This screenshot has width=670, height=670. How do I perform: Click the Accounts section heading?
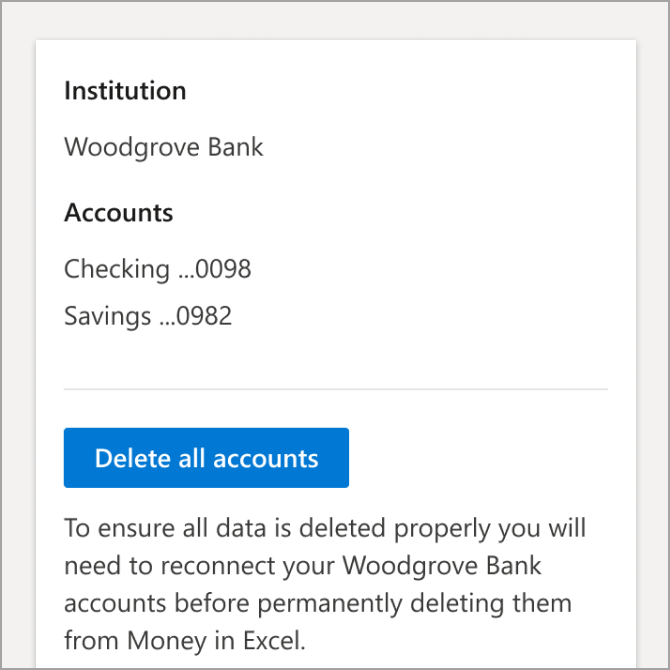point(118,213)
